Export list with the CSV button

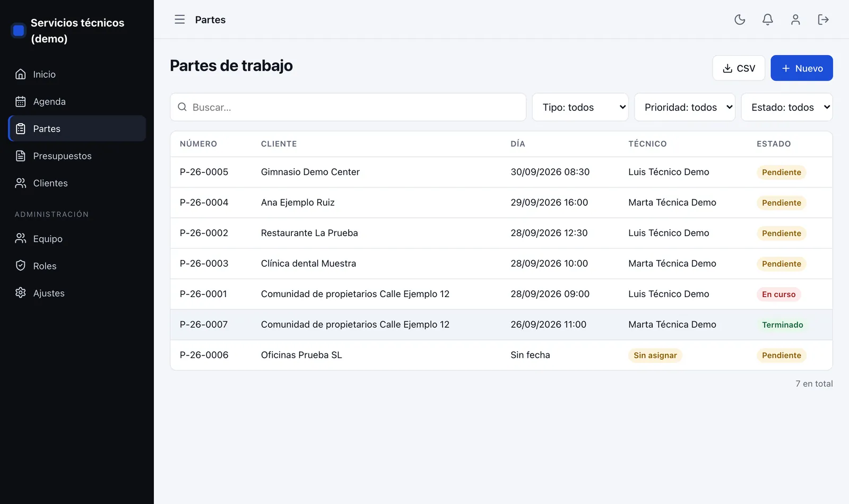[x=739, y=68]
